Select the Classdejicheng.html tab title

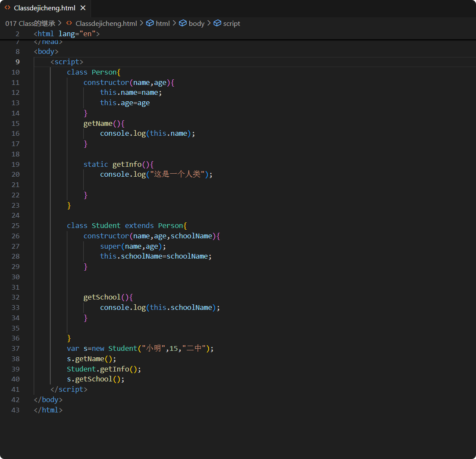pos(44,8)
